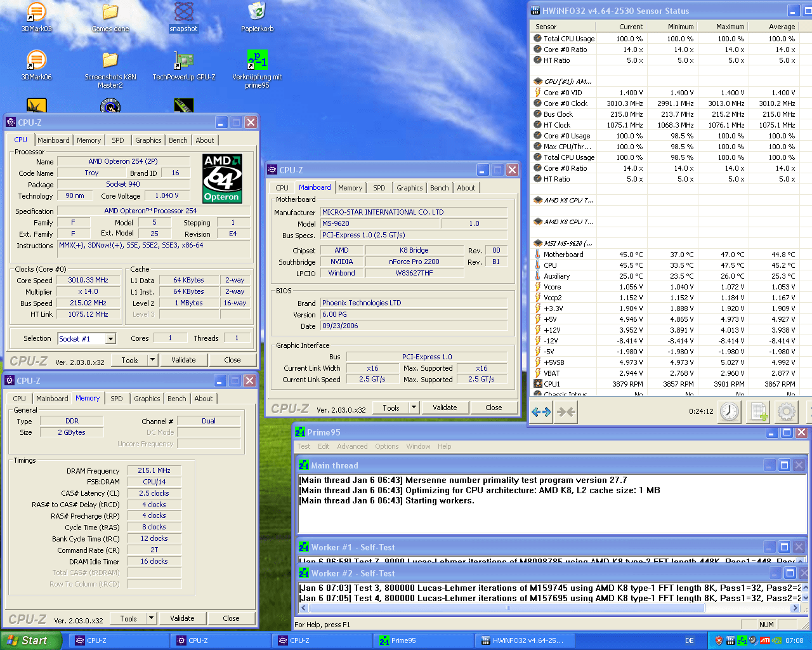Open Screenshots K8N Master2 folder
The height and width of the screenshot is (650, 812).
[x=110, y=69]
